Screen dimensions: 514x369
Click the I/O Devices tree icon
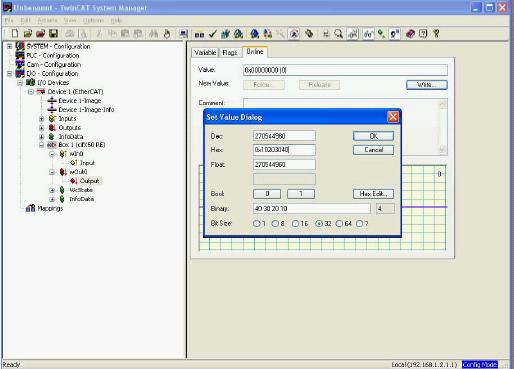(x=30, y=82)
